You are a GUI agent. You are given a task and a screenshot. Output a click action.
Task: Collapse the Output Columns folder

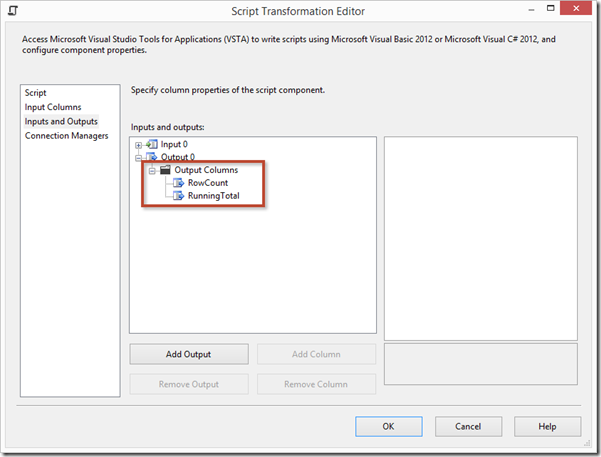[x=152, y=171]
